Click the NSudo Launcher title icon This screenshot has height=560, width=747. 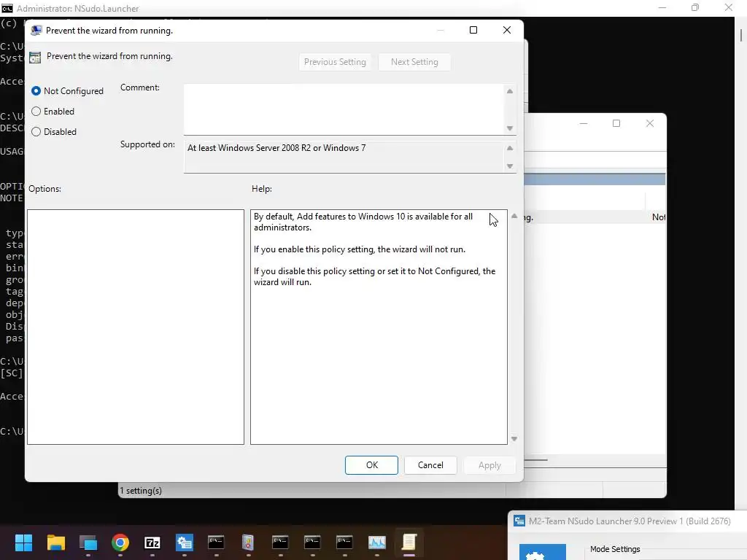click(519, 521)
